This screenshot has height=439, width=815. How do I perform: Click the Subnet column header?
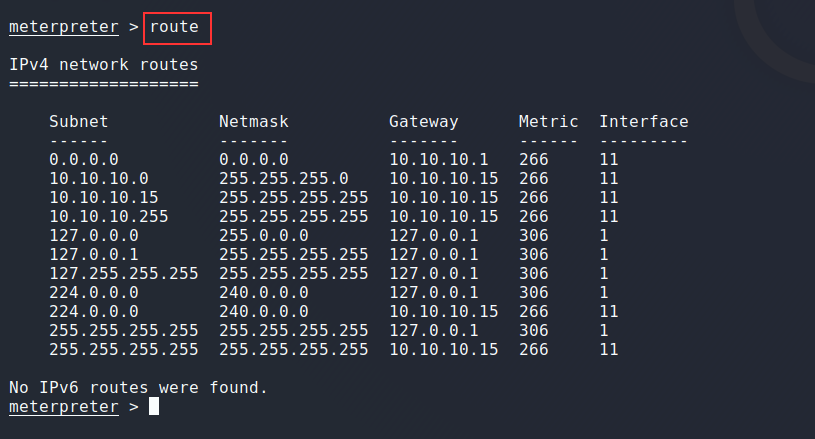click(78, 122)
